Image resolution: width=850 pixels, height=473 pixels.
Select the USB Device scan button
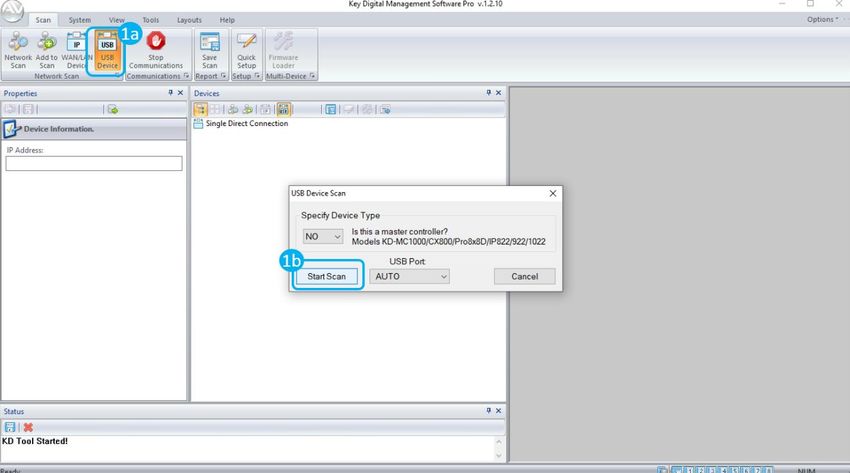pos(107,50)
